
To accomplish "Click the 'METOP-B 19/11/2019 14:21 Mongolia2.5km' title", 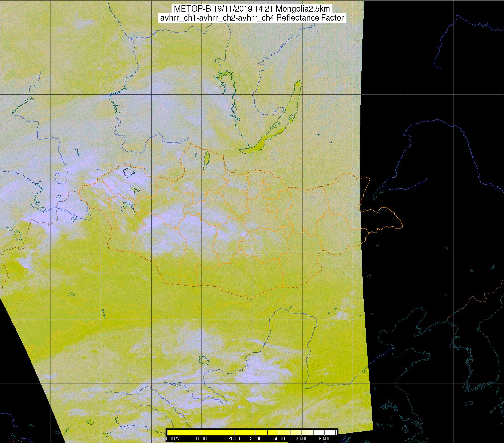I will [252, 9].
